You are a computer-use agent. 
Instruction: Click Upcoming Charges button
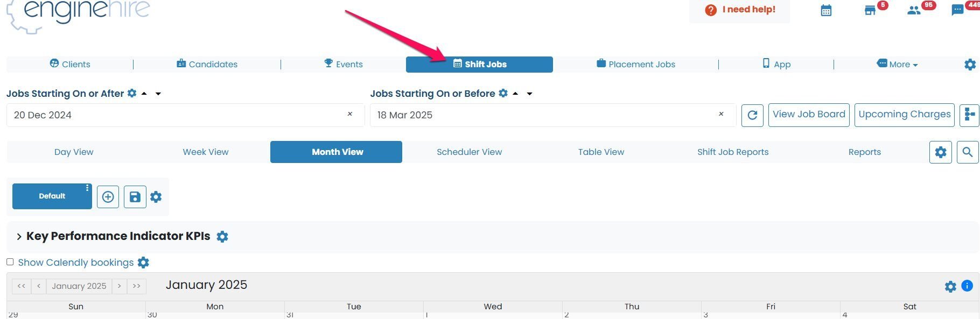tap(904, 115)
